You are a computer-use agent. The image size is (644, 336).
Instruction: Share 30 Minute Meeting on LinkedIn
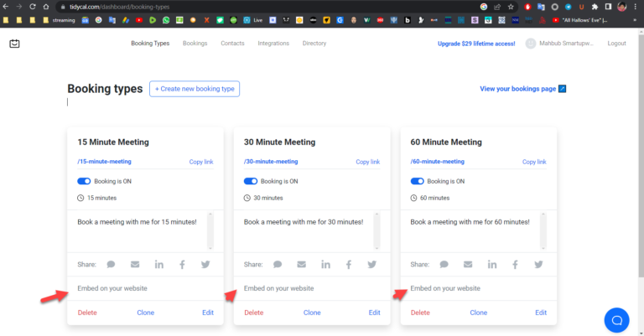click(325, 265)
